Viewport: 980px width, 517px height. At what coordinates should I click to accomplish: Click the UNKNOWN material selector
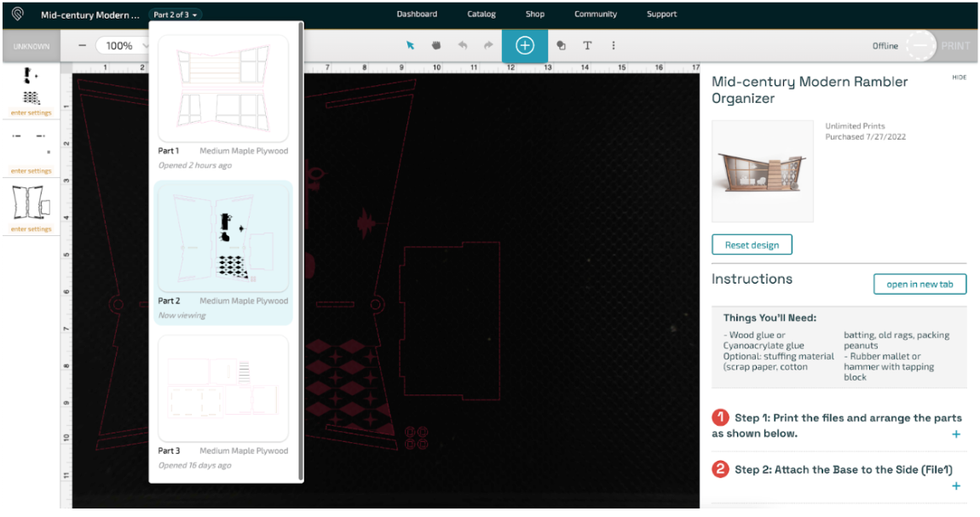32,47
